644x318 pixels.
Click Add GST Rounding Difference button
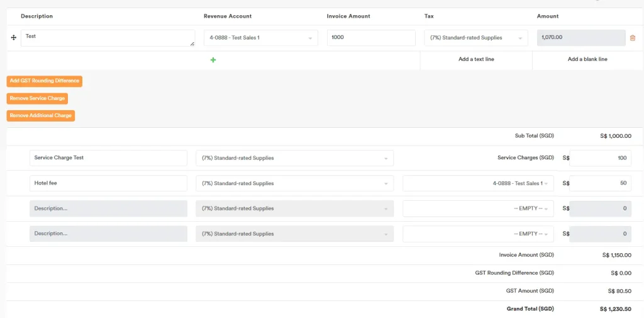[45, 81]
